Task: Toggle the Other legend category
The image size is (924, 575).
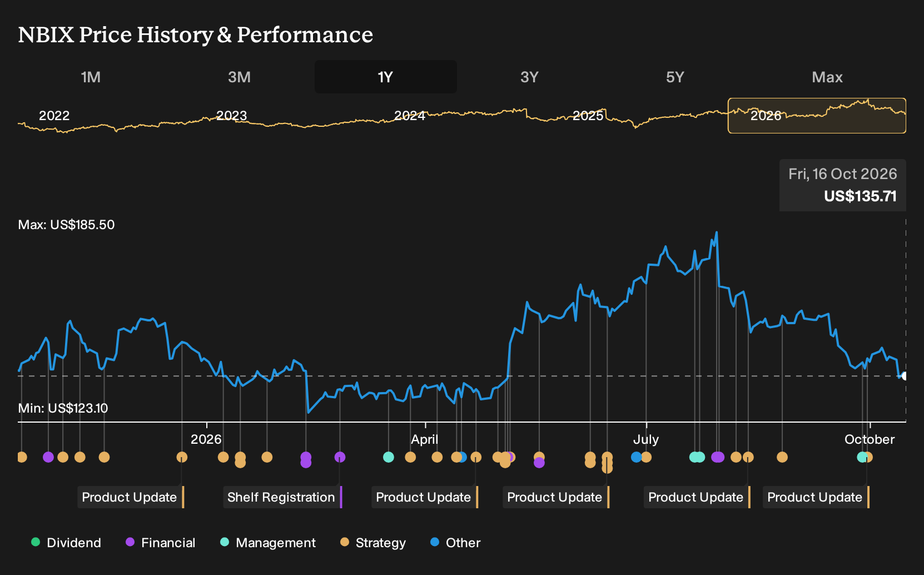Action: click(x=455, y=543)
